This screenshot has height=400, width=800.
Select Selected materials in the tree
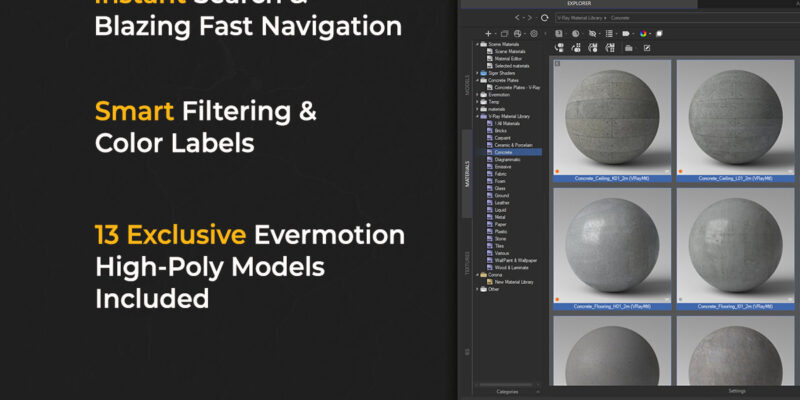(512, 66)
